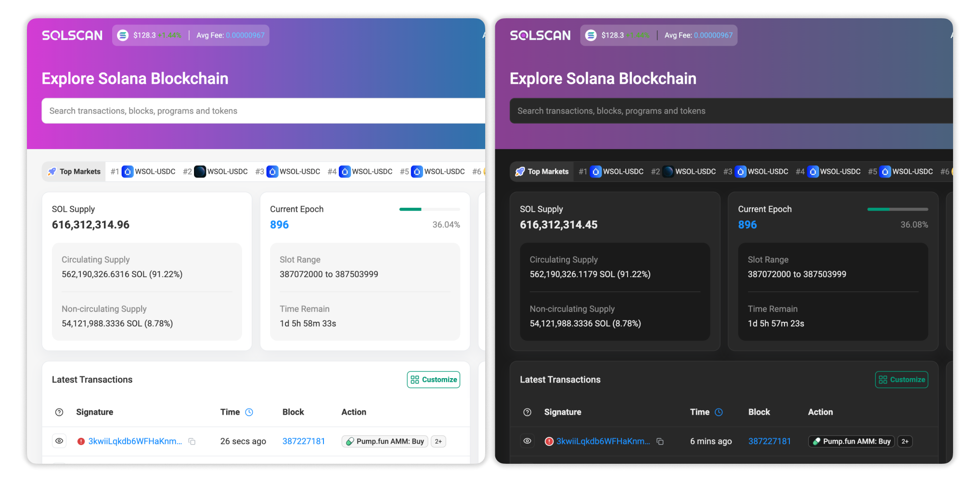This screenshot has height=483, width=980.
Task: Click the Time clock icon in dark theme
Action: click(719, 412)
